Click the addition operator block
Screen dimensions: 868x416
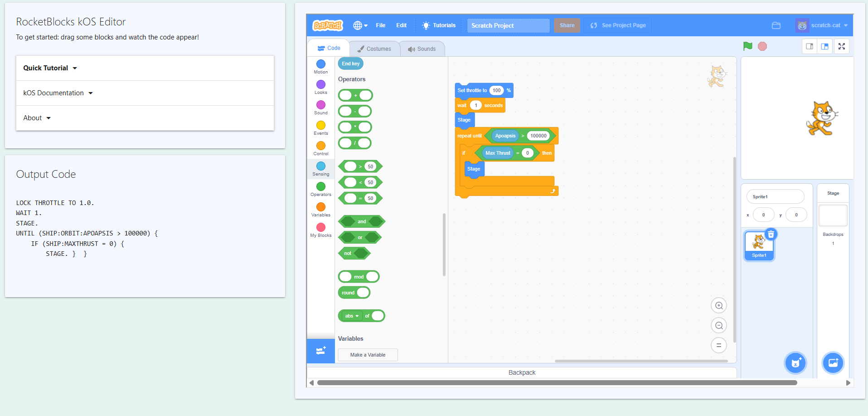point(355,95)
